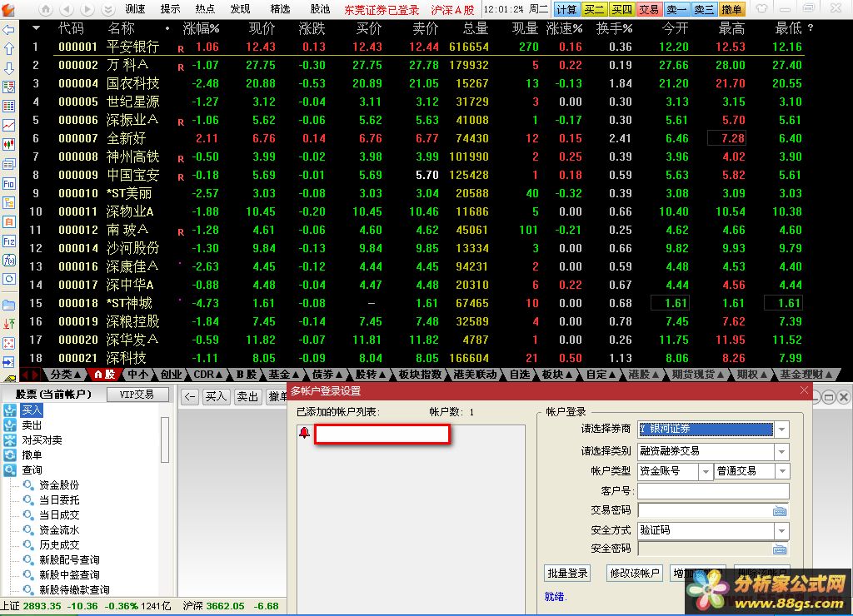This screenshot has height=616, width=853.
Task: Switch to the 创业 tab
Action: coord(171,375)
